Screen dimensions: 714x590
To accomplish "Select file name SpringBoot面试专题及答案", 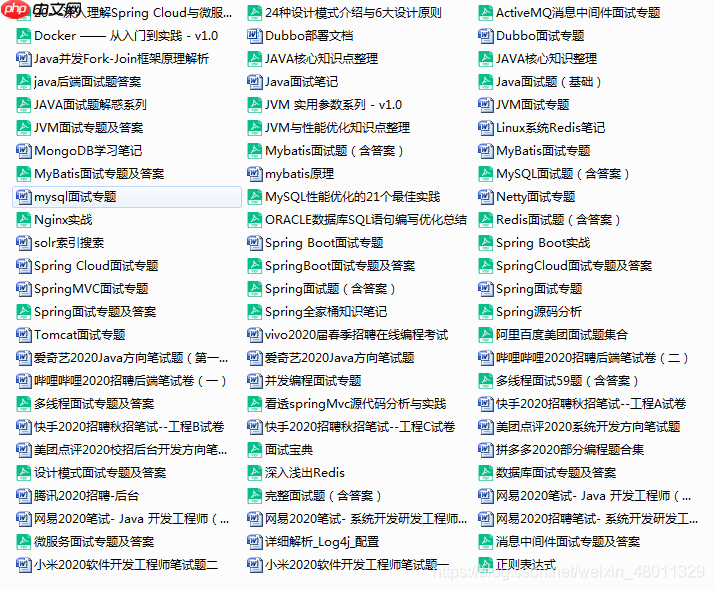I will click(340, 266).
